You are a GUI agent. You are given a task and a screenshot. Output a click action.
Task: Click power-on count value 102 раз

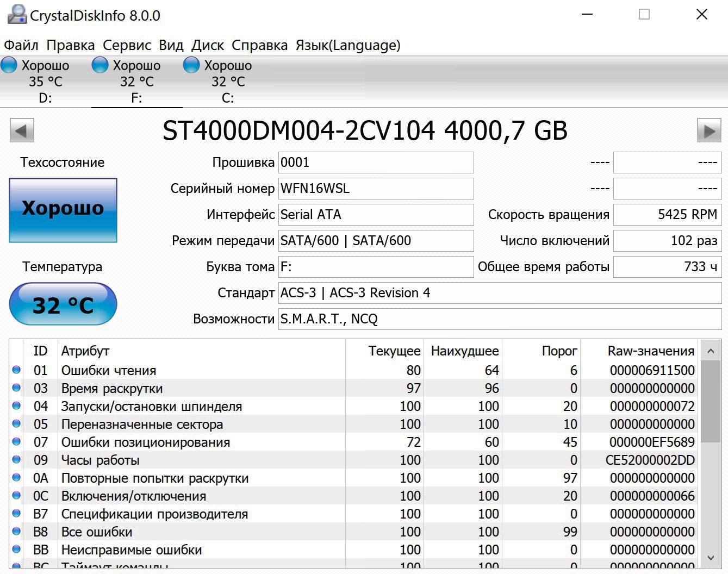coord(668,241)
